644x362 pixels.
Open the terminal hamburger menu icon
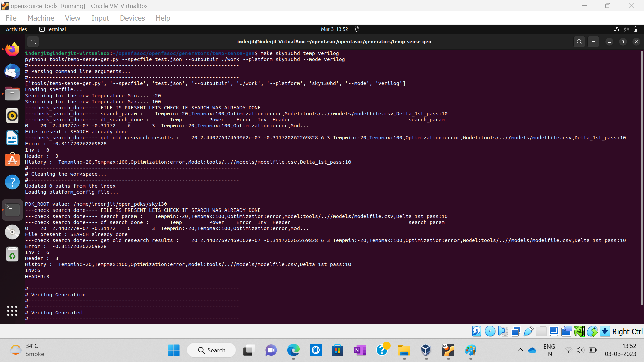click(x=593, y=42)
